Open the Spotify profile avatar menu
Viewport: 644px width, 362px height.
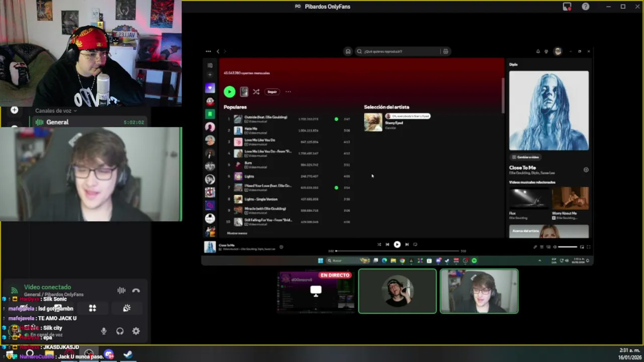coord(557,51)
